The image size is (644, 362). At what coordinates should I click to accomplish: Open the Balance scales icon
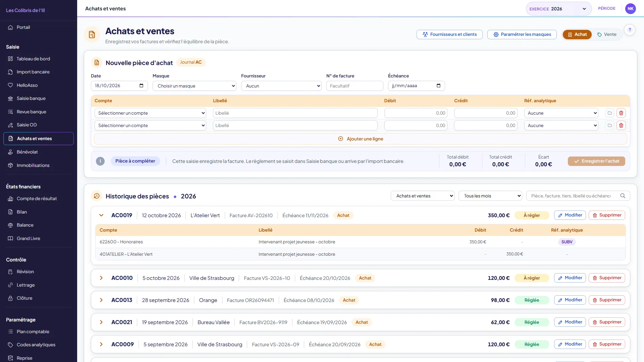(x=10, y=225)
